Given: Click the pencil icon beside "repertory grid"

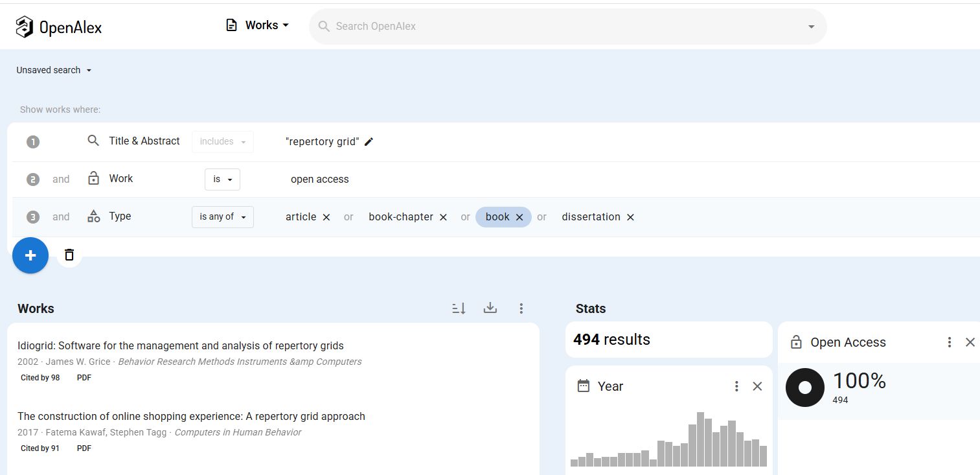Looking at the screenshot, I should [x=369, y=142].
